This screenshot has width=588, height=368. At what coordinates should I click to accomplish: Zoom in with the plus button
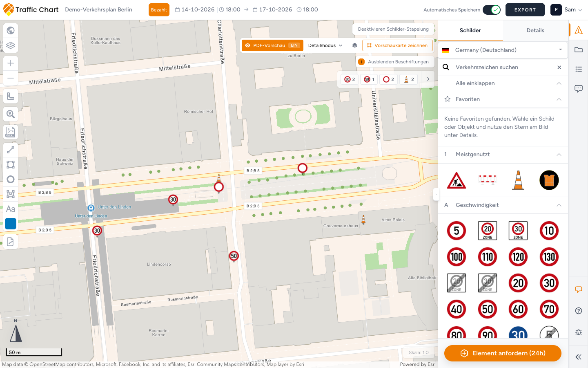11,63
